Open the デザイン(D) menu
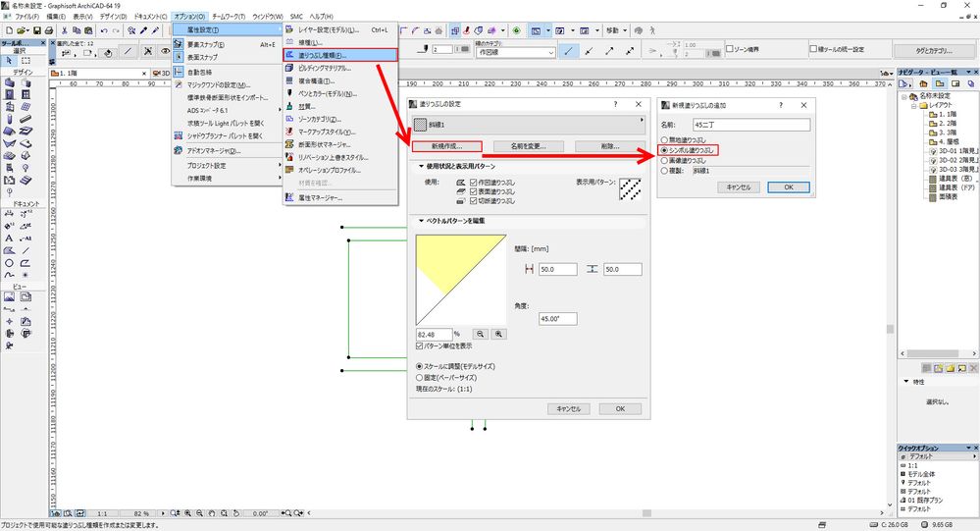This screenshot has height=531, width=980. pos(113,17)
